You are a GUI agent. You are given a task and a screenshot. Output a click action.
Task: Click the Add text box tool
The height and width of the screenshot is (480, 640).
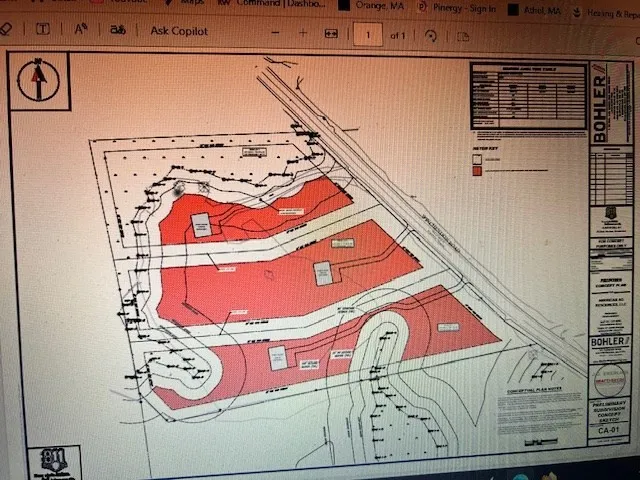coord(43,31)
